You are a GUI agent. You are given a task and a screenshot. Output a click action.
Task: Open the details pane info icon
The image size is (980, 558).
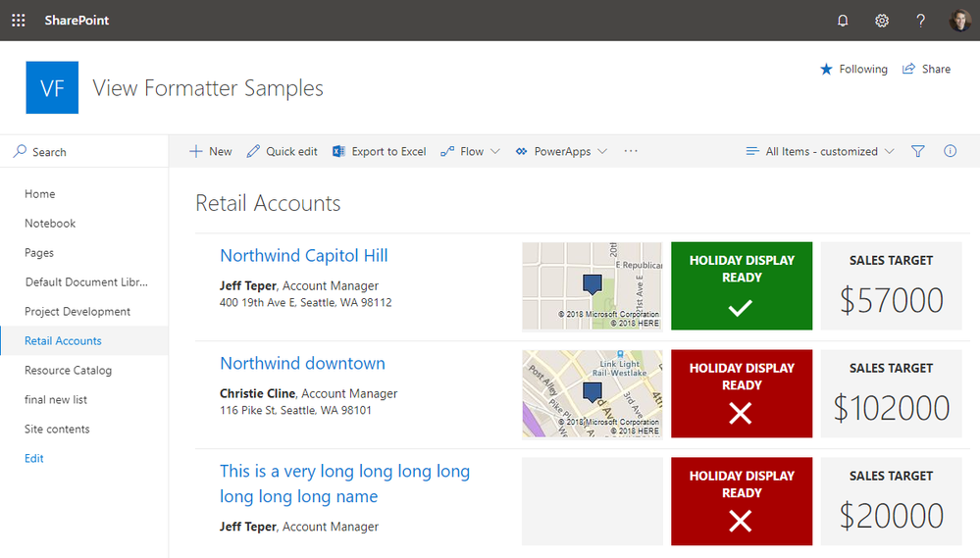click(950, 151)
